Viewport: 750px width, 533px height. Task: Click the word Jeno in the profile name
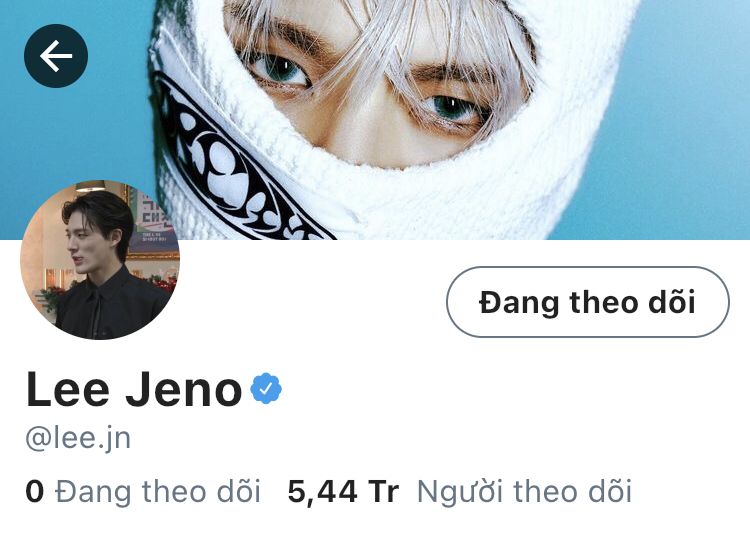click(184, 389)
